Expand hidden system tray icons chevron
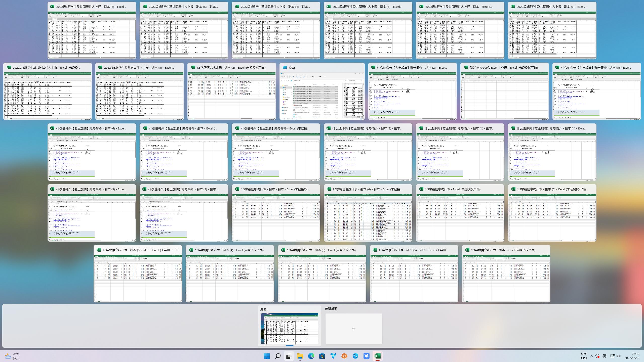 591,356
